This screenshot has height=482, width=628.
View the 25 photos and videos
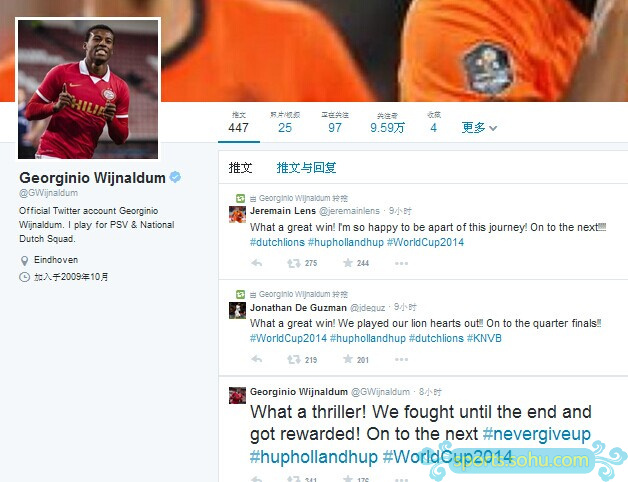click(x=285, y=123)
